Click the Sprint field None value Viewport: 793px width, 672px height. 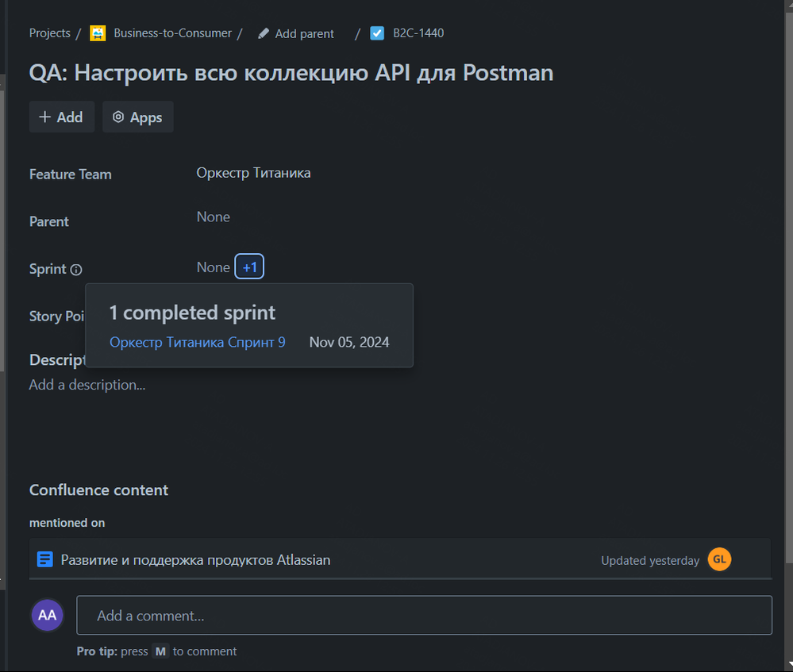[x=214, y=267]
